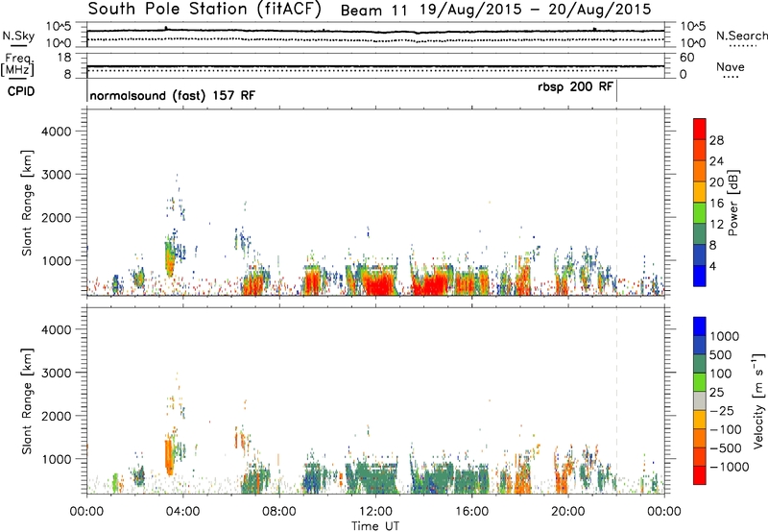This screenshot has width=768, height=532.
Task: Pick the blue above 1000 Velocity swatch
Action: pyautogui.click(x=700, y=326)
